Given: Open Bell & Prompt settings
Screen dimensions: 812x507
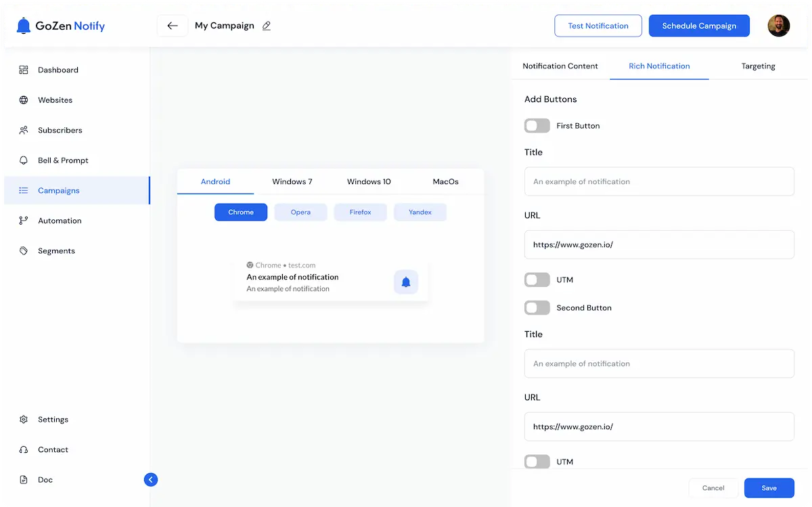Looking at the screenshot, I should 63,160.
